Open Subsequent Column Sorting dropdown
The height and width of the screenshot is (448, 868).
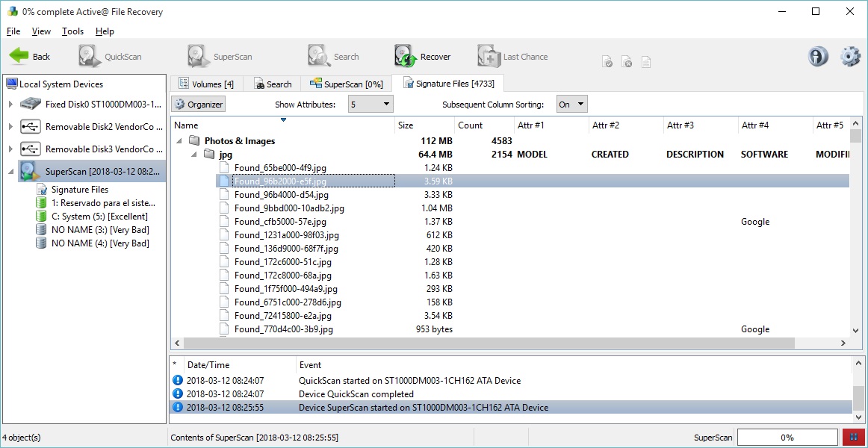click(x=572, y=104)
